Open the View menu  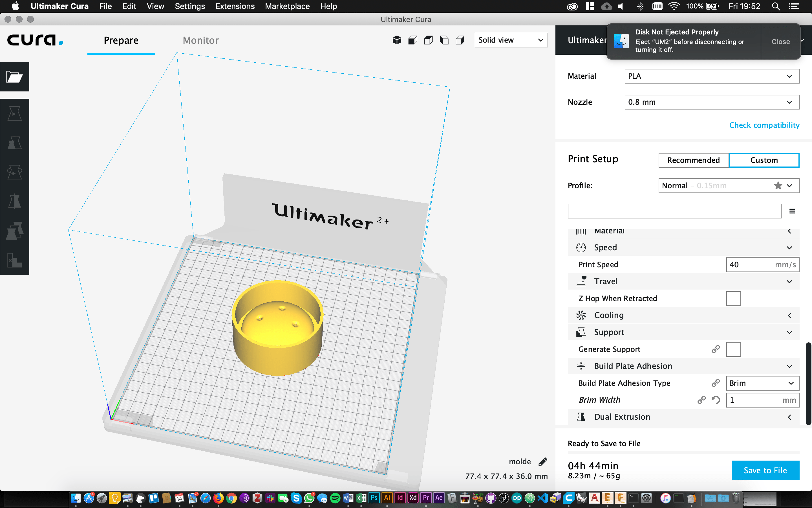coord(155,6)
